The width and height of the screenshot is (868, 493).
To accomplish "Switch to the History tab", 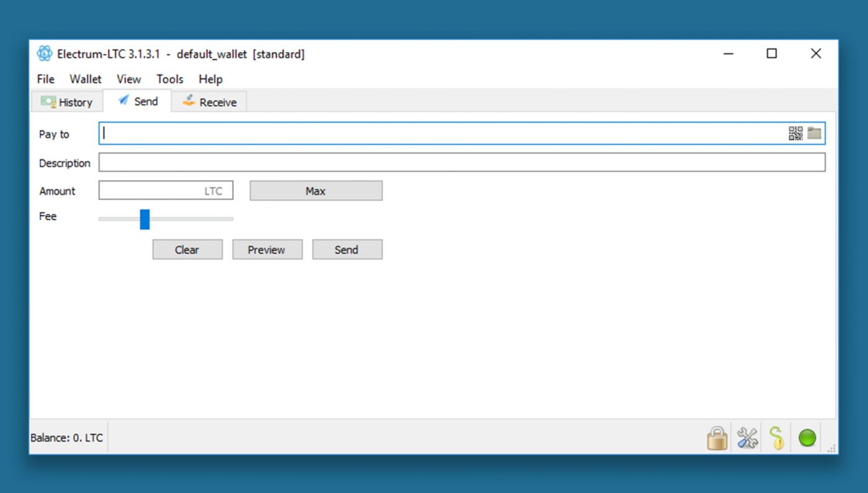I will [67, 102].
